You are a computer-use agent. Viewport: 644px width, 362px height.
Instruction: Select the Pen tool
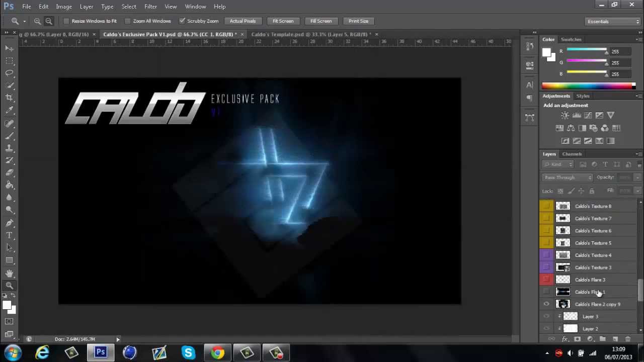pos(10,223)
